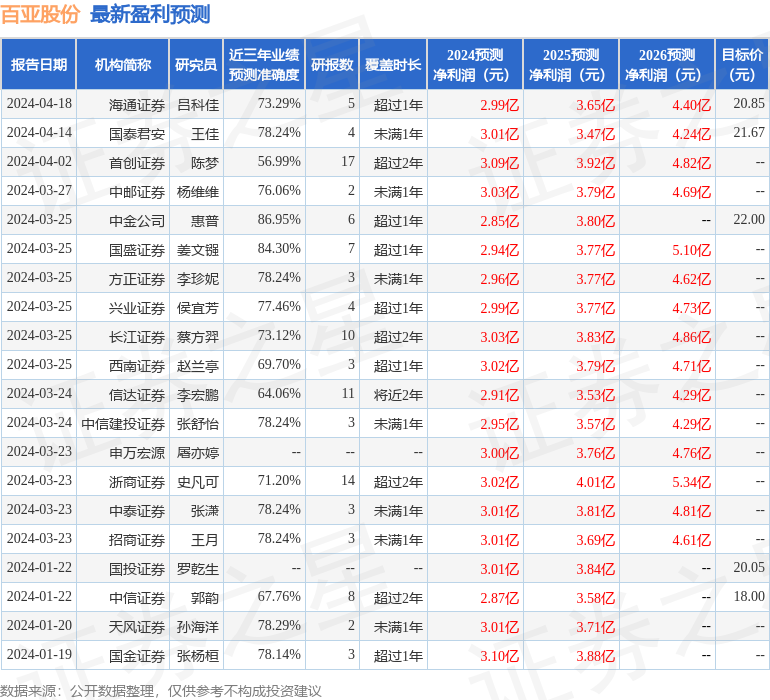Click the 2024预测净利润 column header
Viewport: 770px width, 700px height.
(x=475, y=64)
